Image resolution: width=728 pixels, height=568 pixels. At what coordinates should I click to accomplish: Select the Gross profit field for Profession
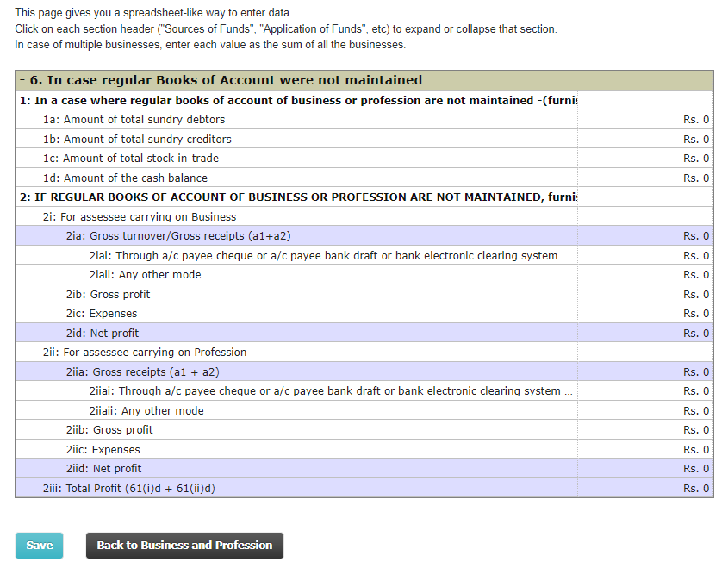[x=645, y=429]
